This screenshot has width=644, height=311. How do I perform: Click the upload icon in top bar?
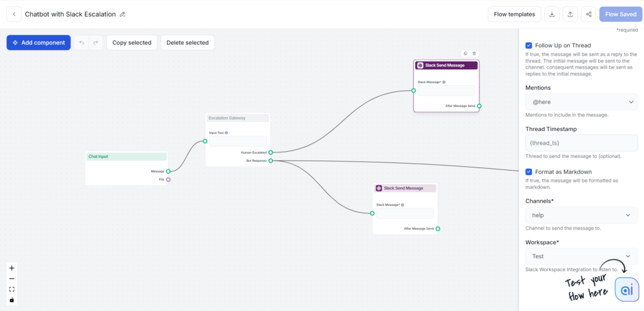[x=570, y=14]
